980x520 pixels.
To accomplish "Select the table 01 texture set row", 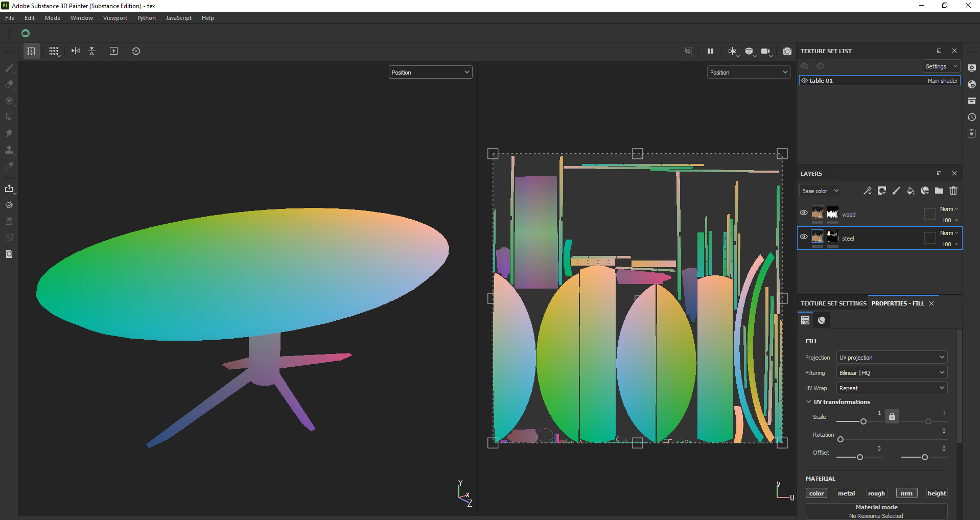I will pyautogui.click(x=879, y=81).
